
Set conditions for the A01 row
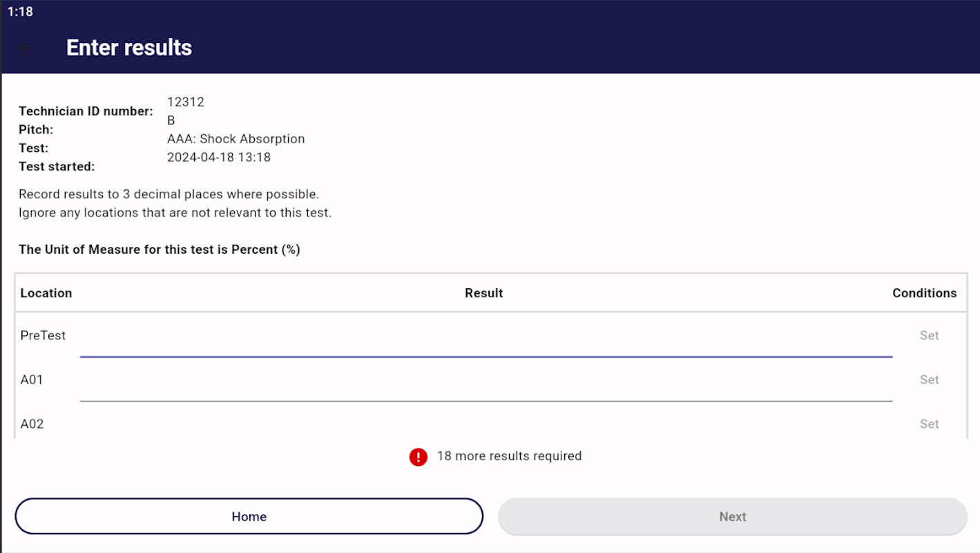pos(929,379)
